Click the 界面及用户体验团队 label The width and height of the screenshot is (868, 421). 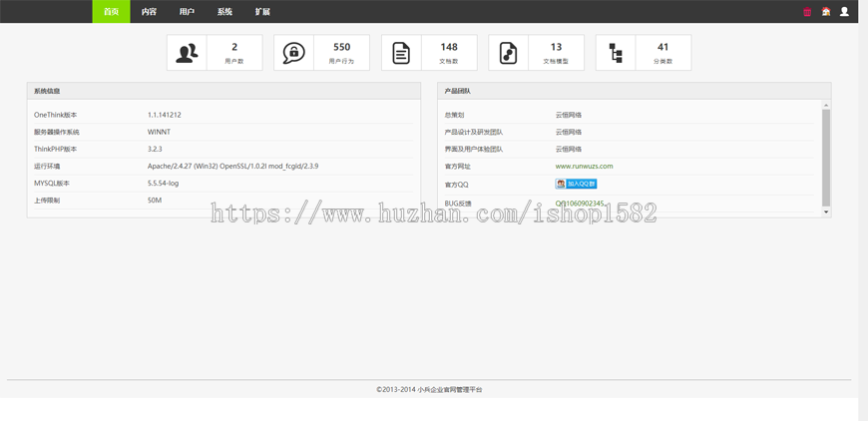point(474,150)
